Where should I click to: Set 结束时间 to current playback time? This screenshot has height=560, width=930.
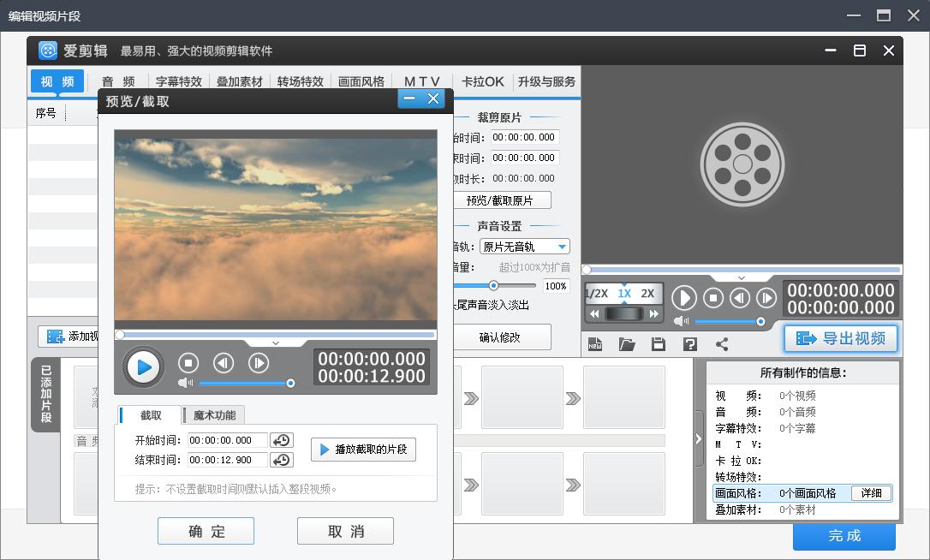(281, 460)
